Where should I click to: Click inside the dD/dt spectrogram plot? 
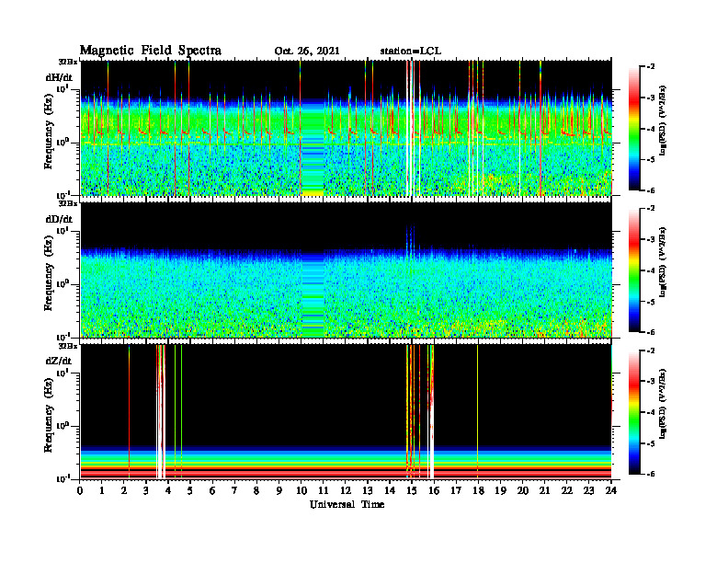346,270
